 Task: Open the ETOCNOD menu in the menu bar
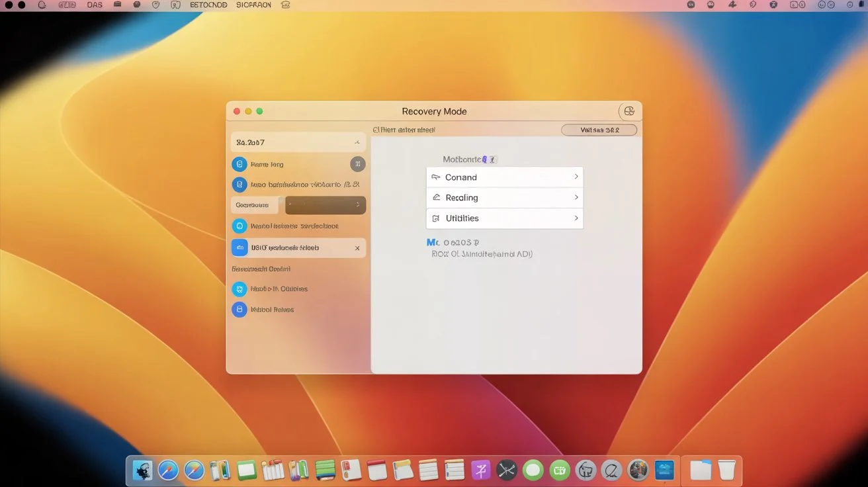click(x=208, y=5)
